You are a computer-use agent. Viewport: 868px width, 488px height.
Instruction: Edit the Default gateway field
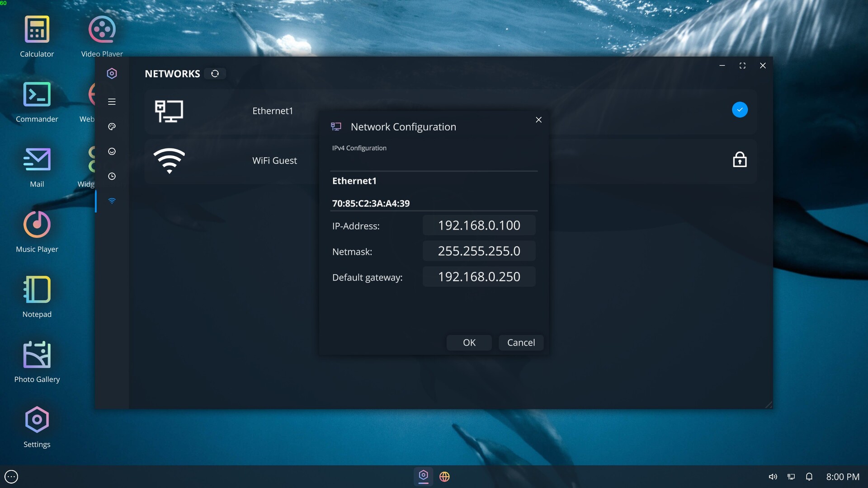[x=479, y=277]
